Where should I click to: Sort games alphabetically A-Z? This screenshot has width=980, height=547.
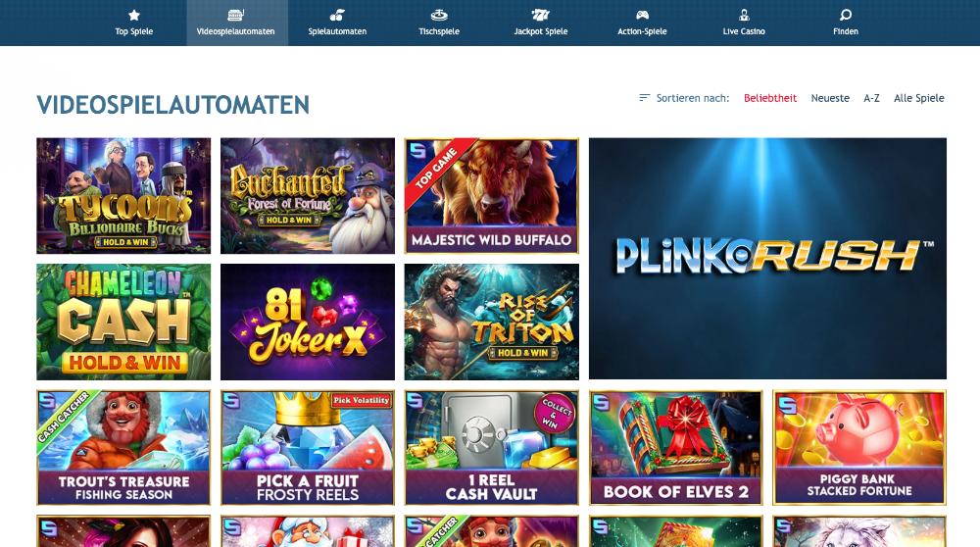[871, 98]
